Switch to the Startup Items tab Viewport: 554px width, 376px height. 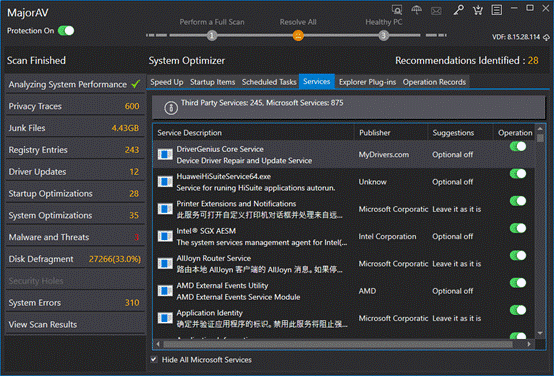tap(212, 82)
